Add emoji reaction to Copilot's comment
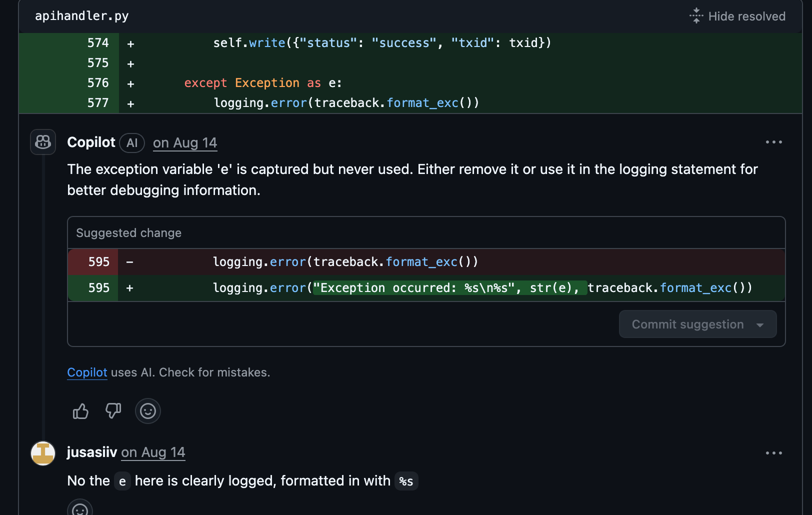Screen dimensions: 812x515 (147, 411)
